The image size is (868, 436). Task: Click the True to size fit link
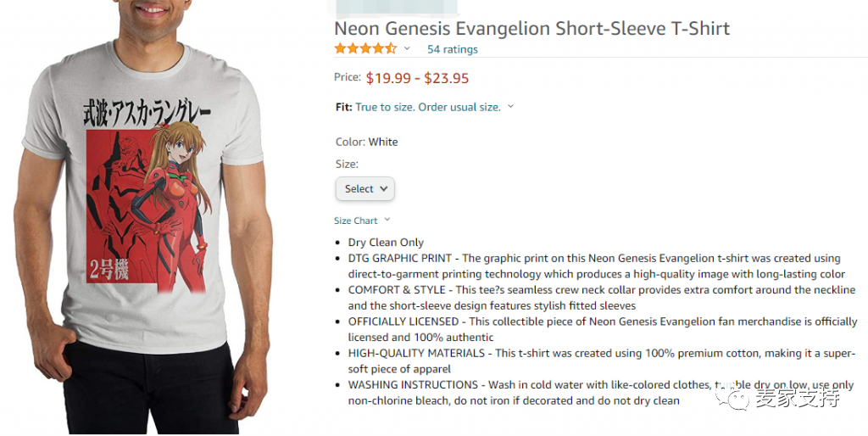(x=428, y=107)
